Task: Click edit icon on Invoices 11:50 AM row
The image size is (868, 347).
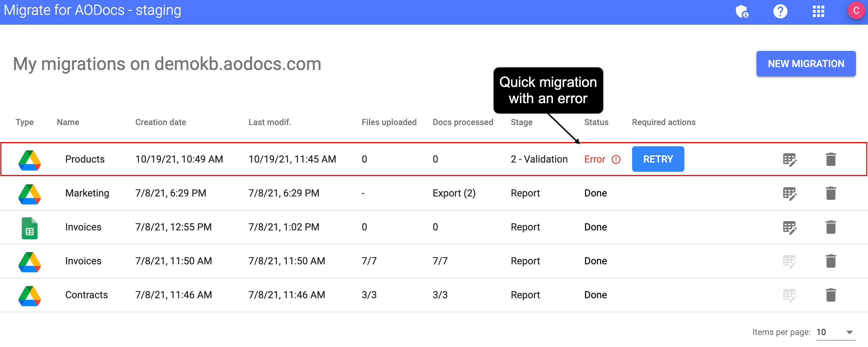Action: [790, 261]
